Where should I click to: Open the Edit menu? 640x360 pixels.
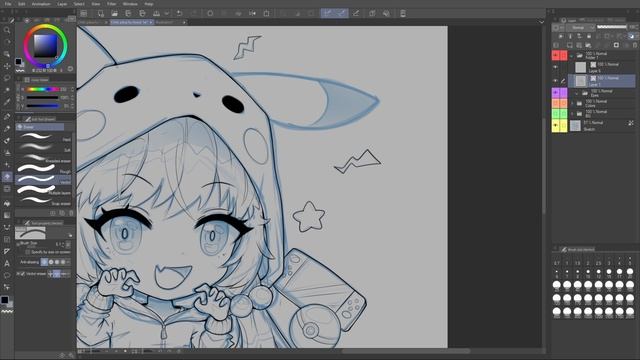coord(22,4)
